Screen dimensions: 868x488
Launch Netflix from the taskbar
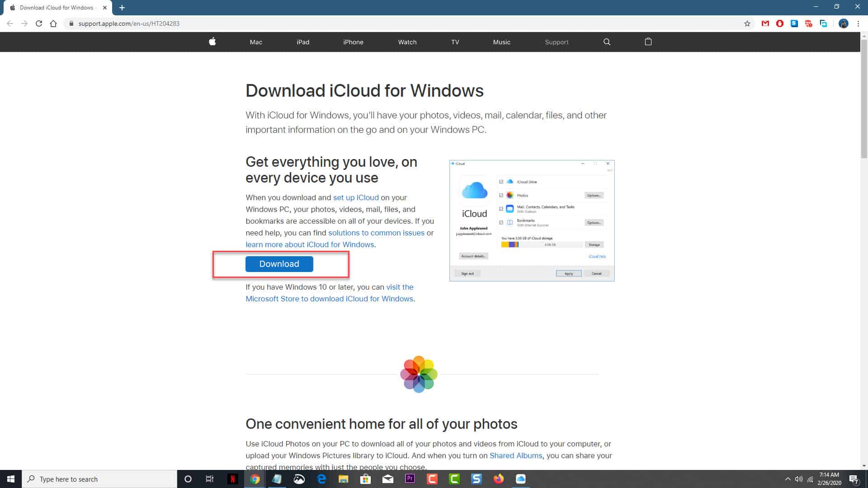232,479
